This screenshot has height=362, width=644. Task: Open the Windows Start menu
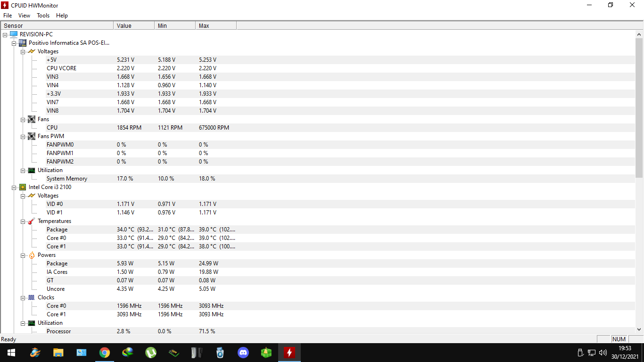coord(11,353)
